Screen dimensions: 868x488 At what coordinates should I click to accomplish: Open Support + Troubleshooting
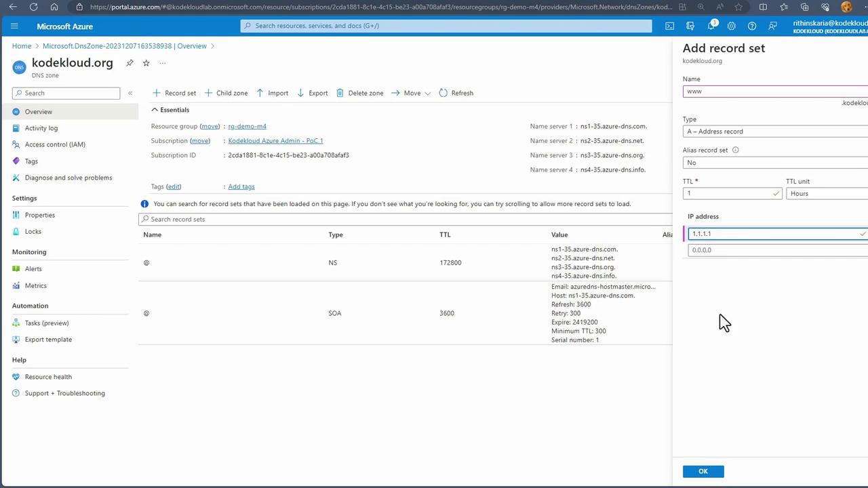click(x=66, y=393)
